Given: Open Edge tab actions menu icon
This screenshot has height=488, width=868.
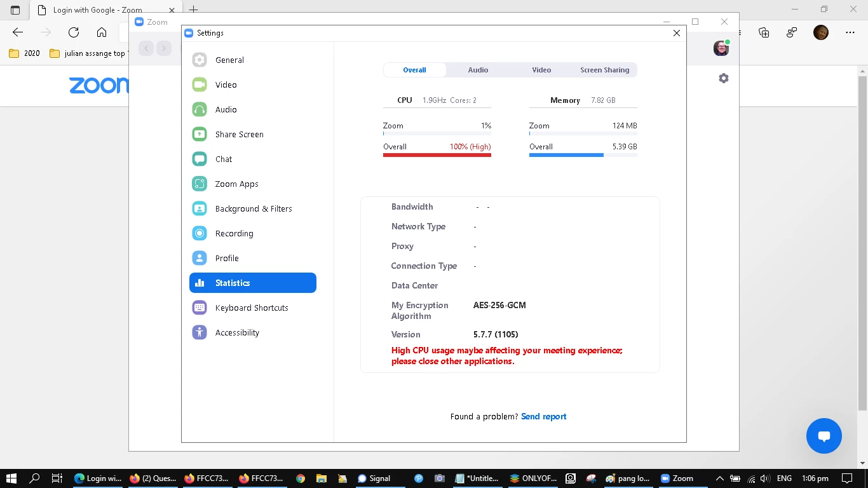Looking at the screenshot, I should point(15,10).
